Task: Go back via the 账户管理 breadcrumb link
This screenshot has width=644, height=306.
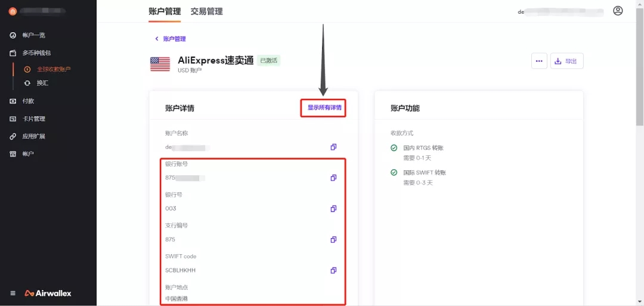Action: (x=175, y=39)
